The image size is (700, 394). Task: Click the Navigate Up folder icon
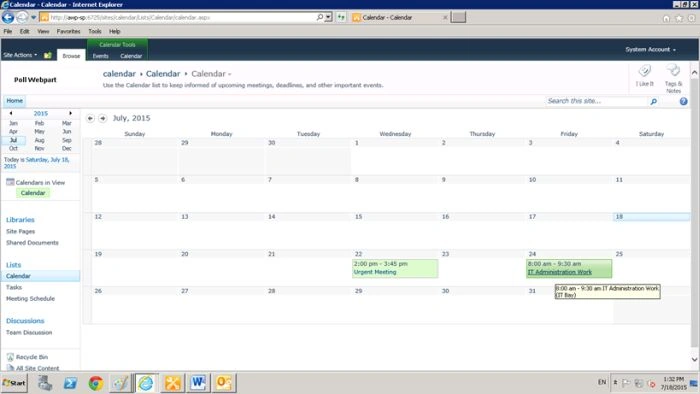click(x=48, y=55)
